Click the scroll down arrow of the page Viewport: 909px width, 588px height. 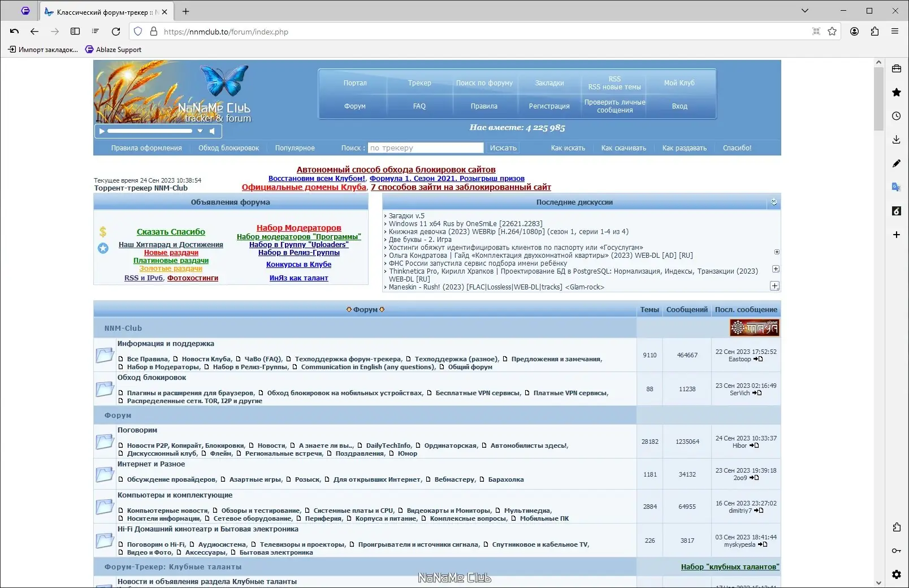coord(878,583)
